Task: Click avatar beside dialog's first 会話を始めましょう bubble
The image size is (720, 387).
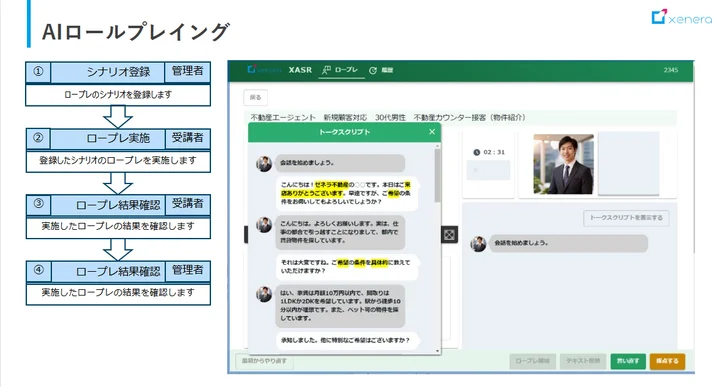Action: [x=264, y=163]
